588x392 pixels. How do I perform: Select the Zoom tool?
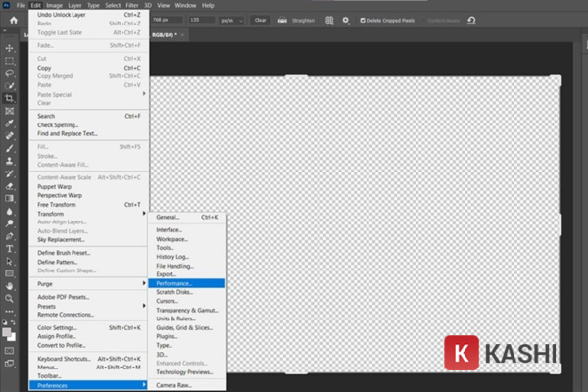pyautogui.click(x=10, y=299)
